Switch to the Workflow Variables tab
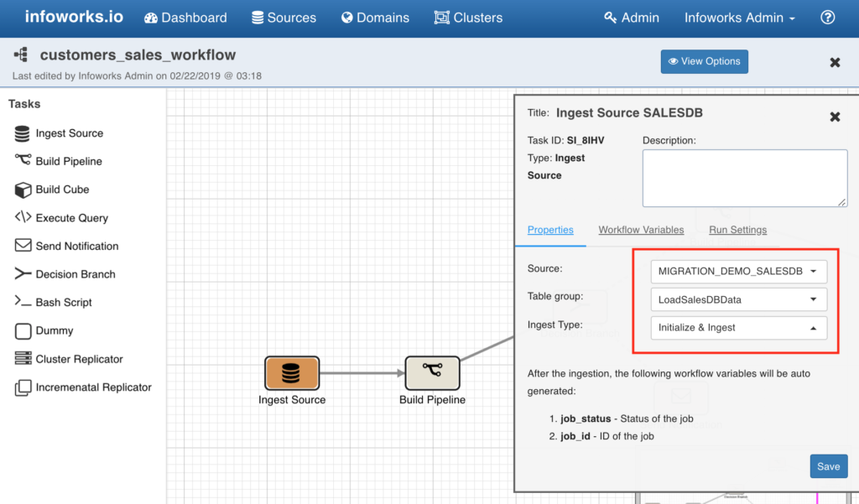This screenshot has height=504, width=859. click(641, 229)
